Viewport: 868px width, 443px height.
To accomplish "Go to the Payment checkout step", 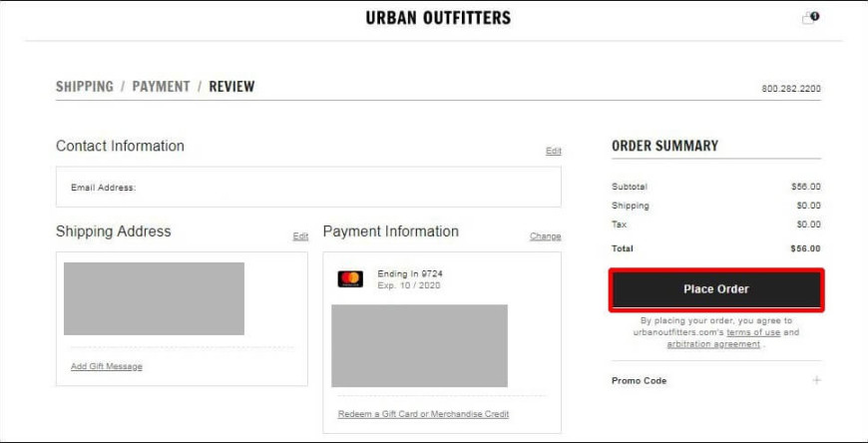I will pos(161,87).
